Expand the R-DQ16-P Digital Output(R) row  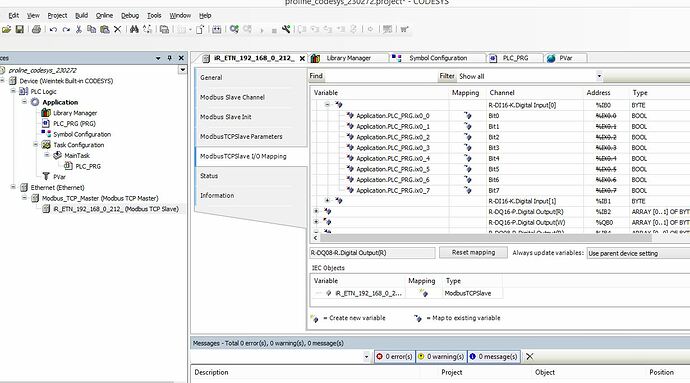coord(316,211)
